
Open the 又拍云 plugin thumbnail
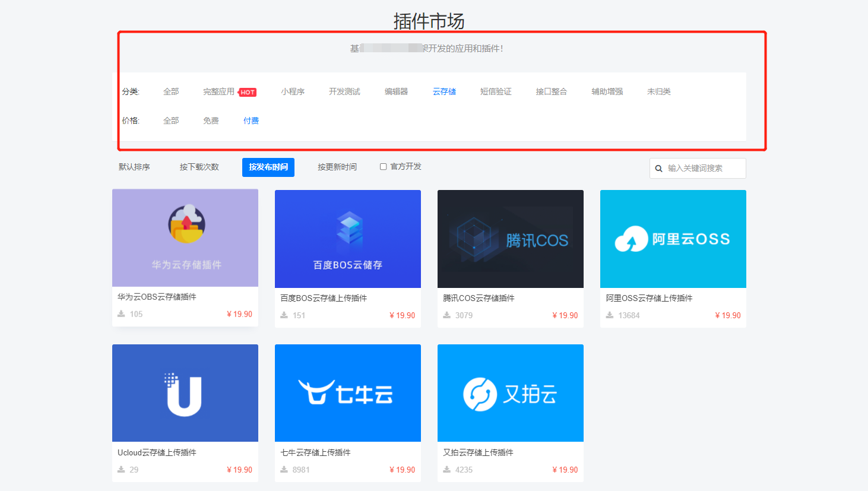tap(511, 393)
